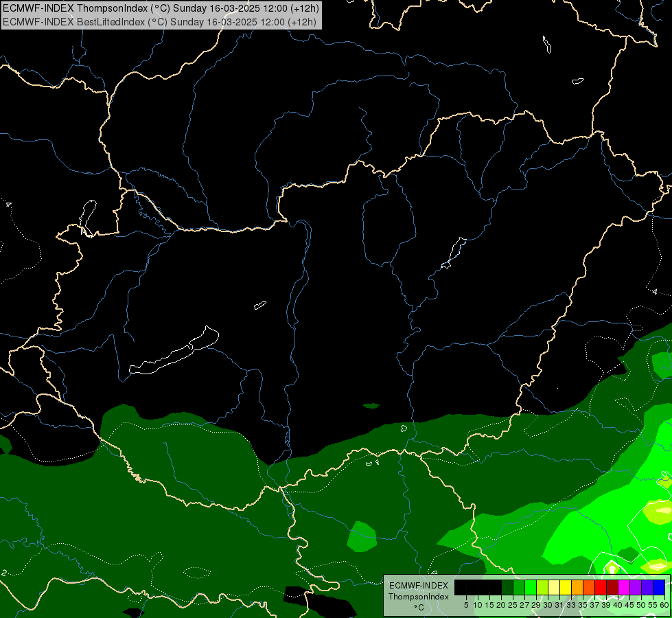Viewport: 672px width, 618px height.
Task: Select the yellow-green 29–30 legend swatch
Action: click(542, 587)
